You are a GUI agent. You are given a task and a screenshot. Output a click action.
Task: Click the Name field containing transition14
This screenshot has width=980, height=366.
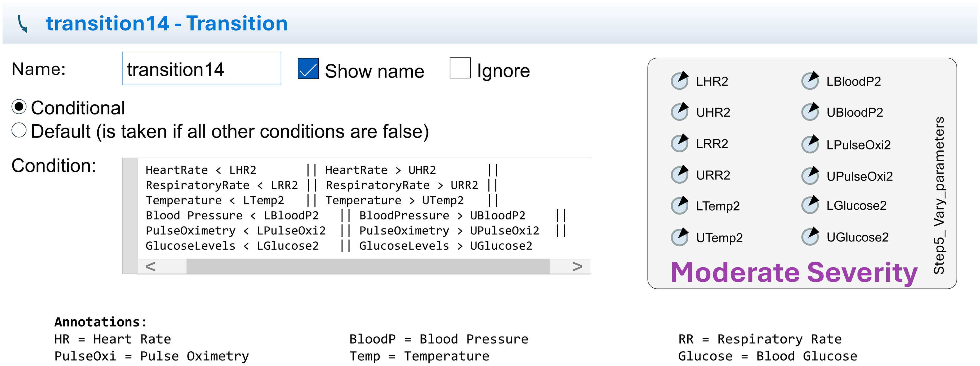tap(201, 69)
